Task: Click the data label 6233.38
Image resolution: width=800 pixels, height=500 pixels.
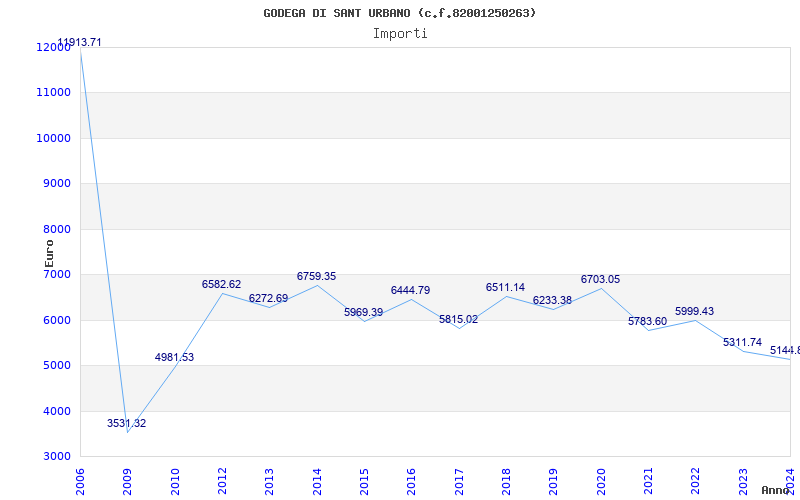Action: coord(552,300)
